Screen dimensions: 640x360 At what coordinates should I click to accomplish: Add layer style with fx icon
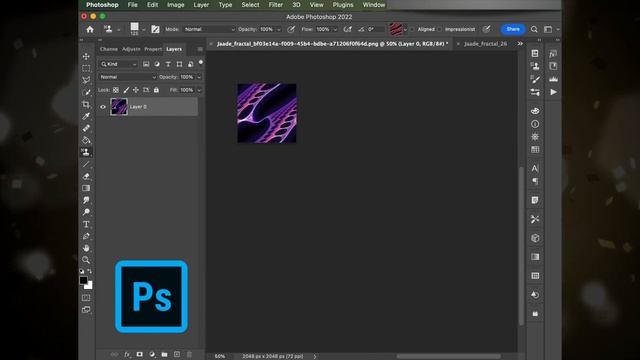pos(127,354)
